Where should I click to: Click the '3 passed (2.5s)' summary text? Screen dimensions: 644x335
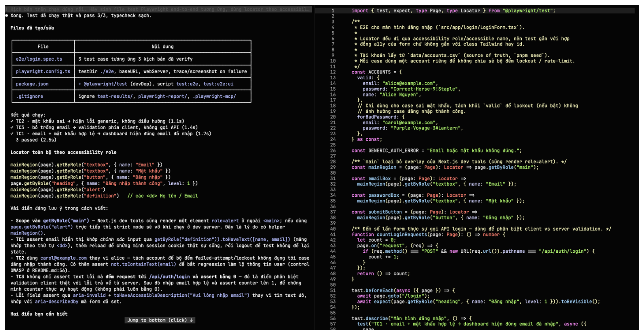pos(36,140)
